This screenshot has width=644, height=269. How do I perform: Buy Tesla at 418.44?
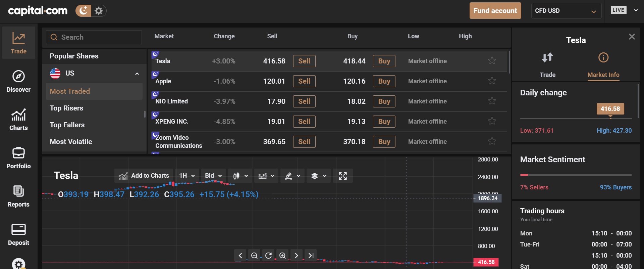point(384,61)
